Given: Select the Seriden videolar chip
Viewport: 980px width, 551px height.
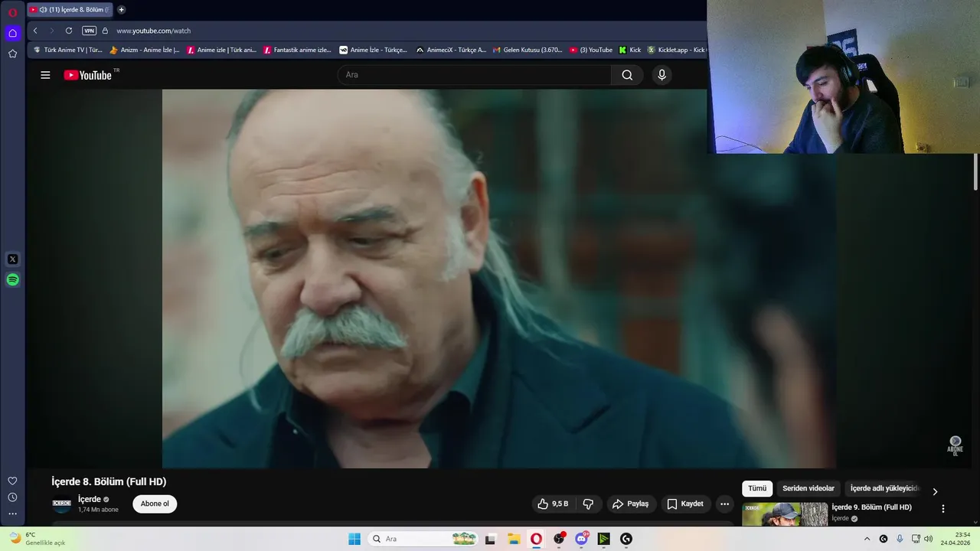Looking at the screenshot, I should [808, 488].
